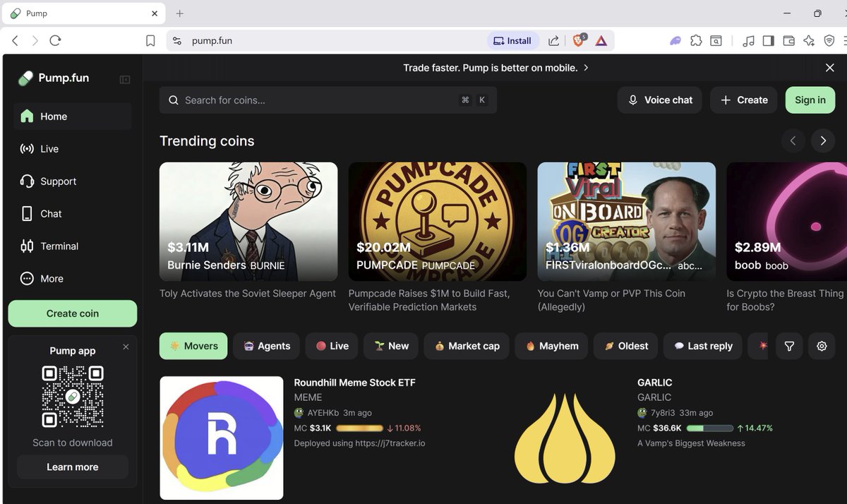Advance the Trending coins carousel with next arrow

[823, 140]
